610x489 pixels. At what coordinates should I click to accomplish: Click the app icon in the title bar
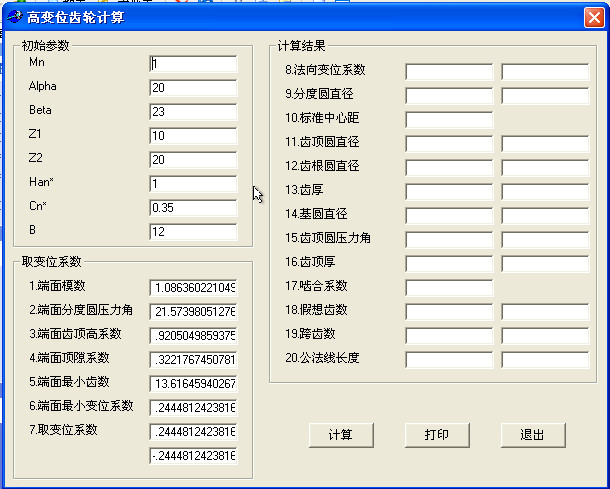(x=14, y=17)
